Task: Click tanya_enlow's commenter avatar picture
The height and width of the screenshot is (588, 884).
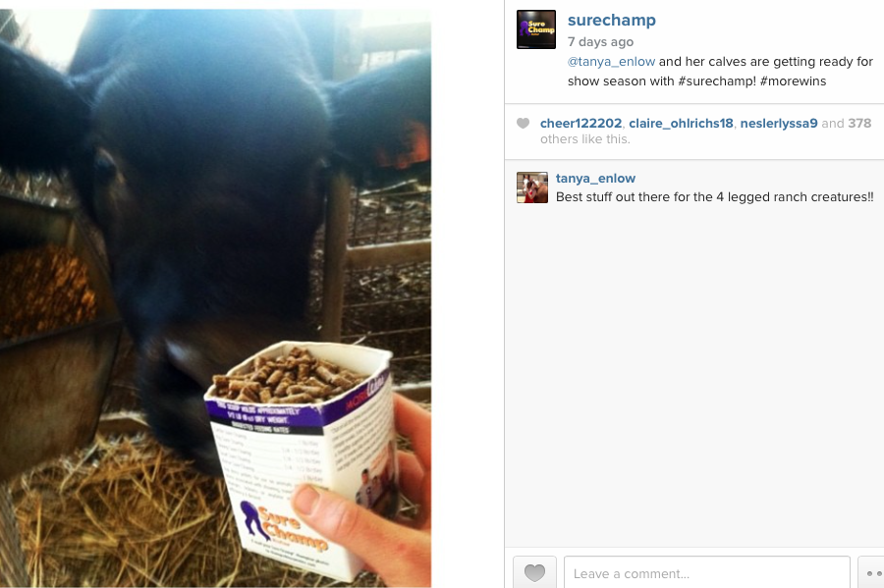Action: pyautogui.click(x=532, y=187)
